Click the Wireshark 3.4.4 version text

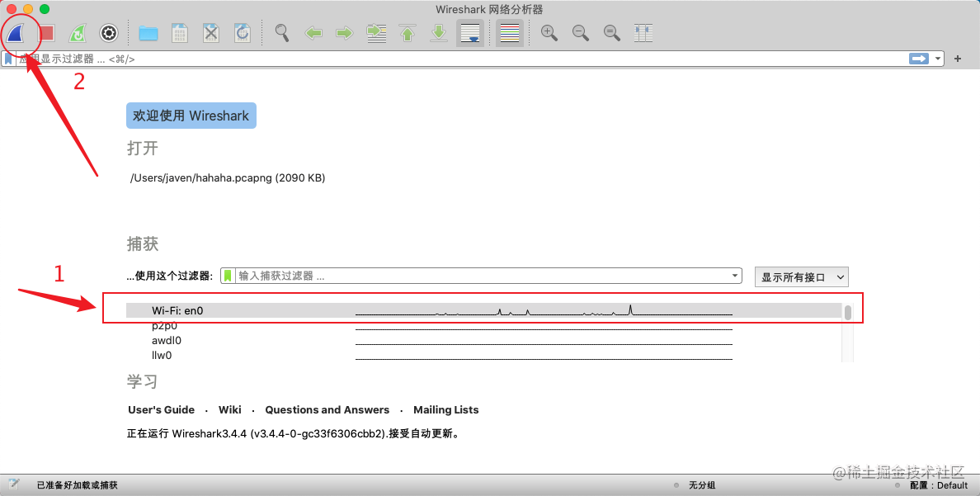pos(294,433)
